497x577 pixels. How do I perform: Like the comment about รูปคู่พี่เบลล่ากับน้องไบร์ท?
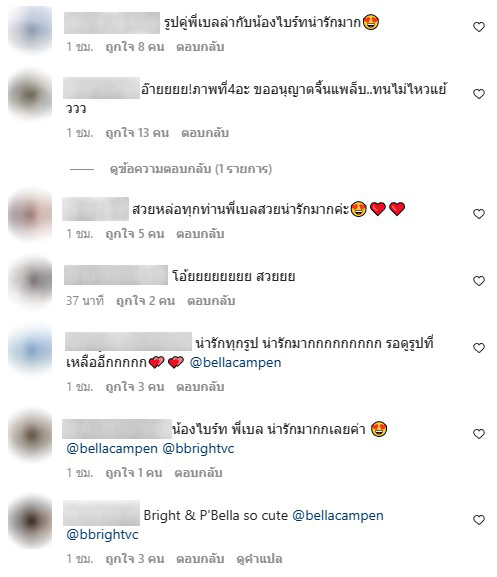tap(479, 27)
